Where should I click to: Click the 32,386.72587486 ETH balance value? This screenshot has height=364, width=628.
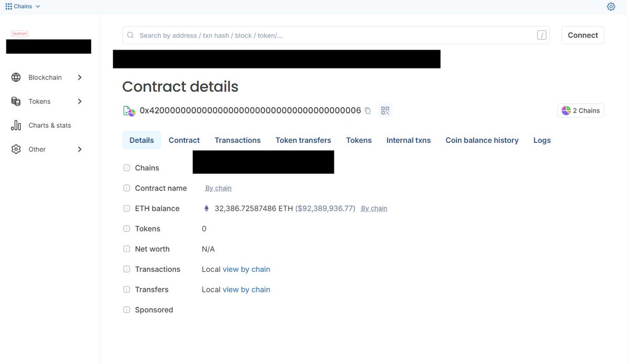coord(254,208)
